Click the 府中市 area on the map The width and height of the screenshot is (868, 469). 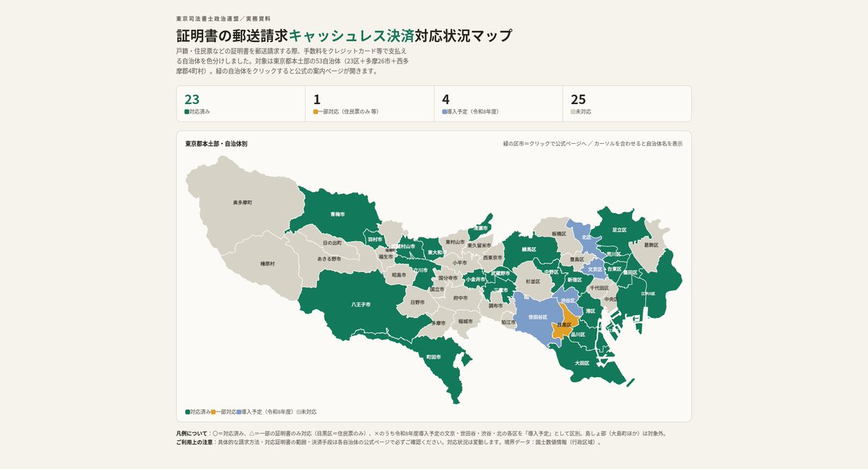tap(460, 297)
